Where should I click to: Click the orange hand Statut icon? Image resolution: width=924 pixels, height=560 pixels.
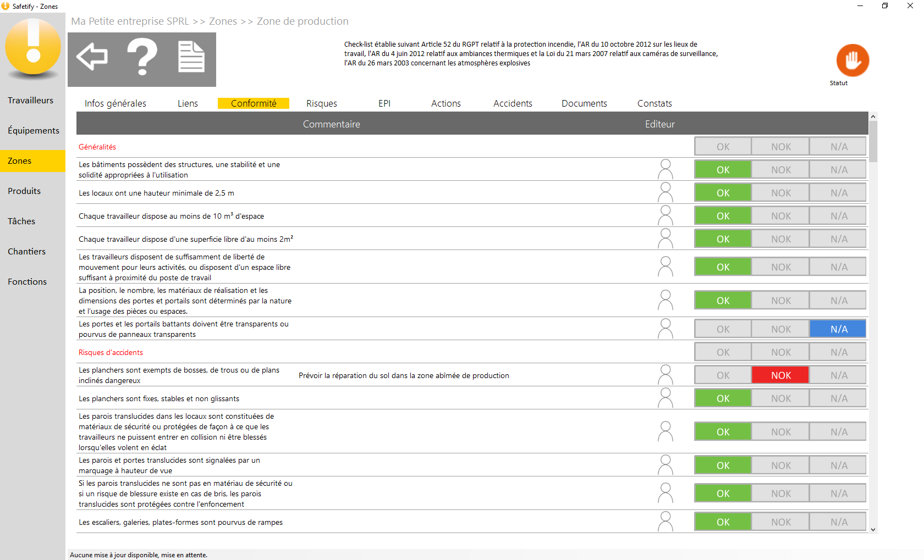point(853,60)
